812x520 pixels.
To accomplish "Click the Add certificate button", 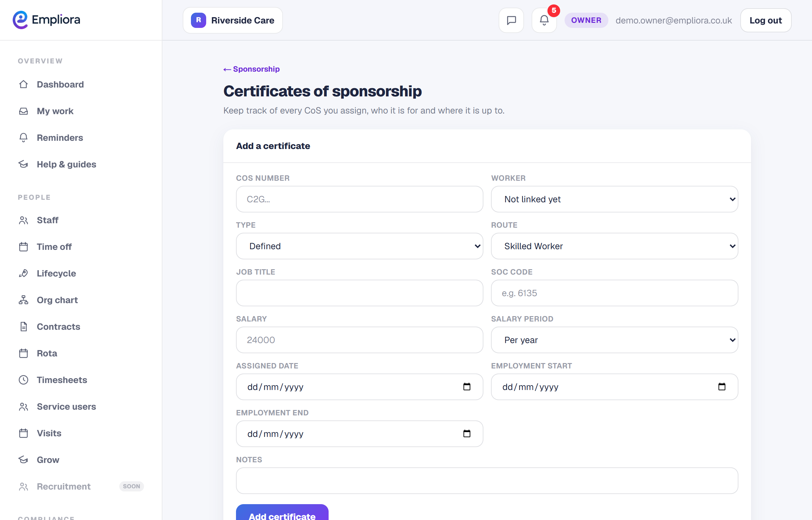I will click(282, 513).
